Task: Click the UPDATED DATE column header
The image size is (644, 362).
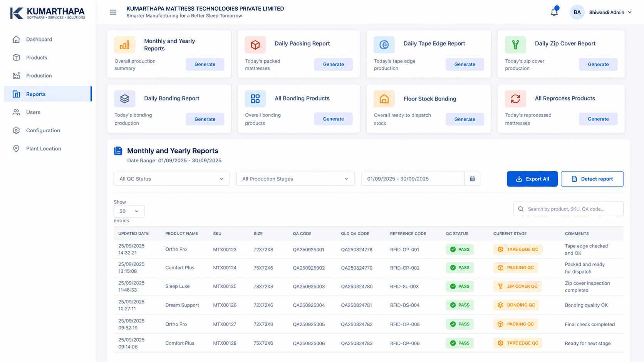Action: pyautogui.click(x=133, y=234)
